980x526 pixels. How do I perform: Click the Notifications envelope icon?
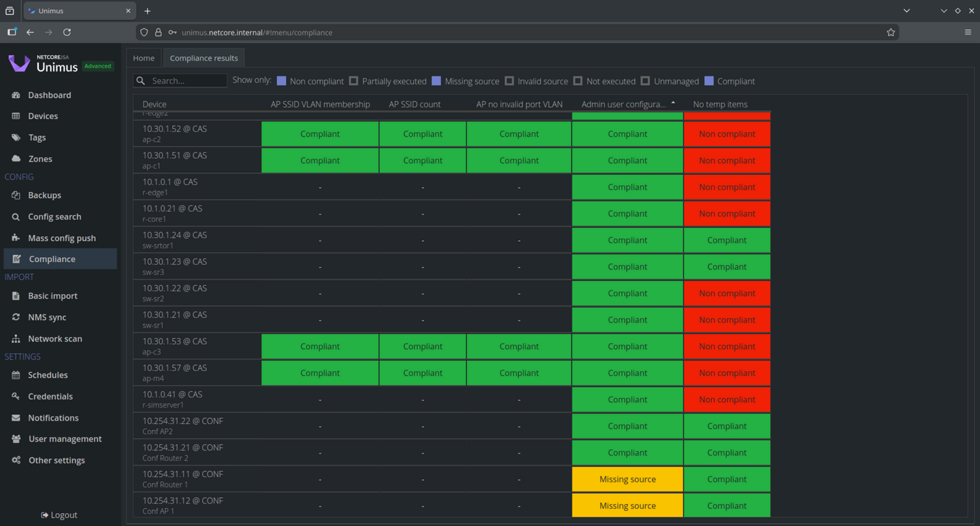point(16,418)
